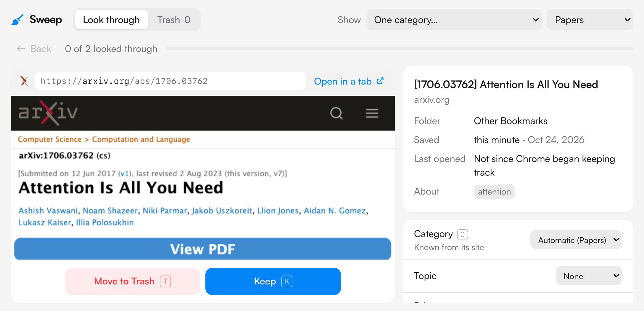Click the K shortcut key badge
Screen dimensions: 644x311
tap(287, 281)
